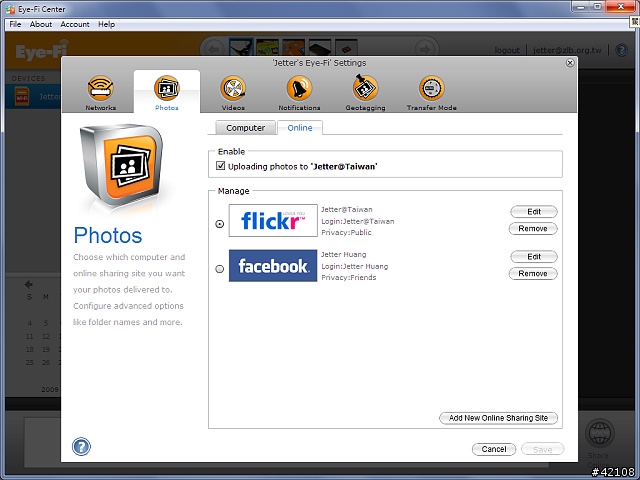Select the fifth filmstrip thumbnail
This screenshot has height=480, width=640.
tap(346, 47)
